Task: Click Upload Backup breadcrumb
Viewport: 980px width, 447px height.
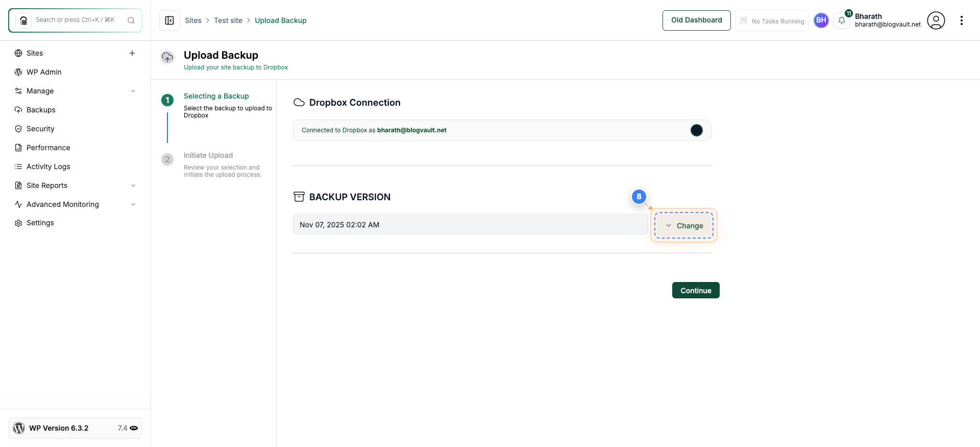Action: 281,20
